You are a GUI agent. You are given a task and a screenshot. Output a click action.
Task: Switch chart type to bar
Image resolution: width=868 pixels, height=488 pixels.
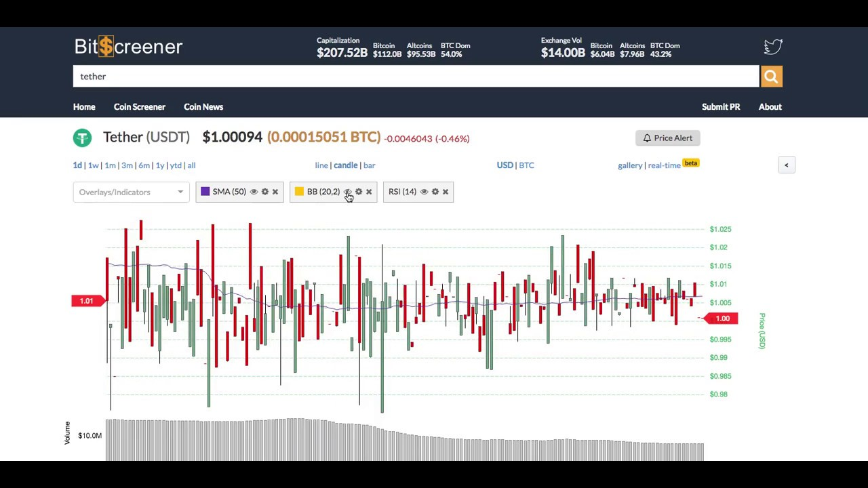(x=369, y=165)
